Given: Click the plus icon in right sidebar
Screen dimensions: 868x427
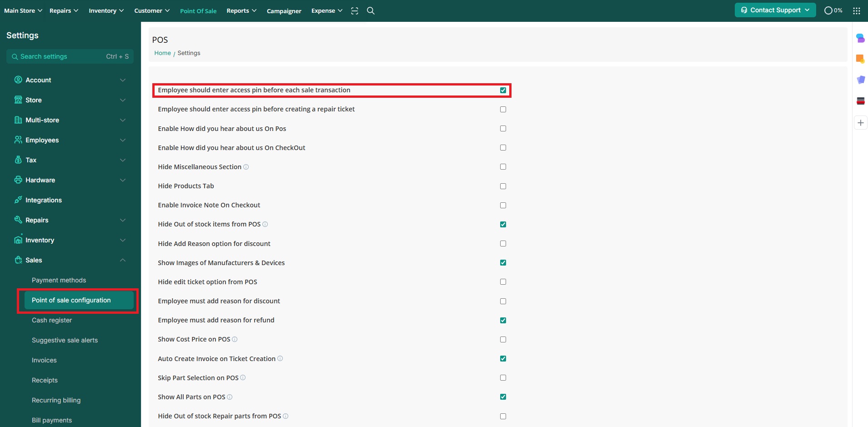Looking at the screenshot, I should tap(860, 123).
